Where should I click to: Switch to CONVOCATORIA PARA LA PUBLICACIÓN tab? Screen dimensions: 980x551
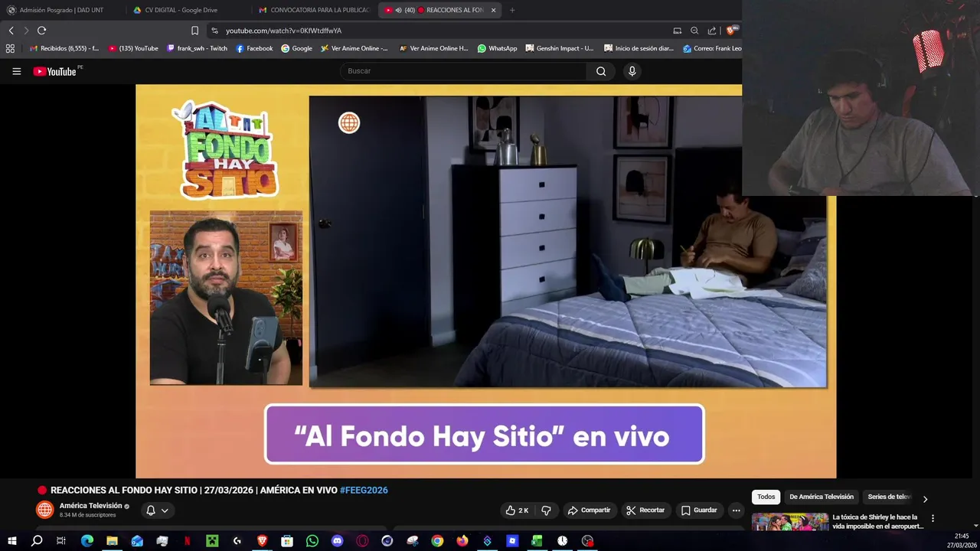(x=314, y=10)
